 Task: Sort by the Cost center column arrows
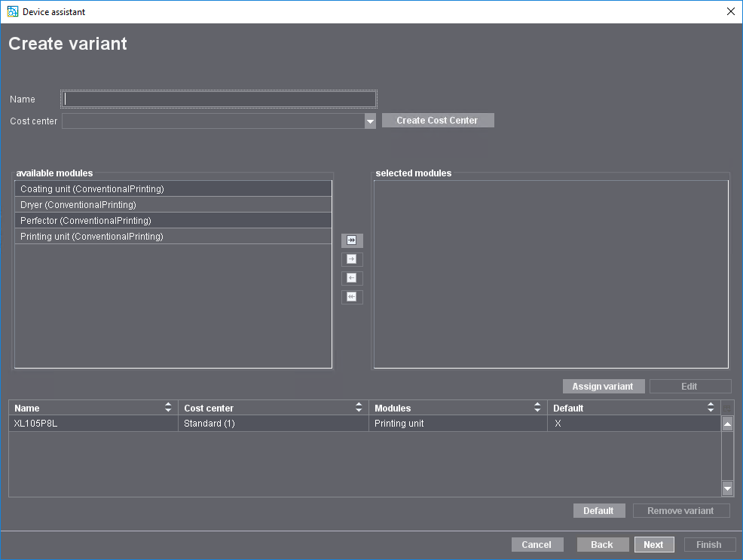coord(359,407)
